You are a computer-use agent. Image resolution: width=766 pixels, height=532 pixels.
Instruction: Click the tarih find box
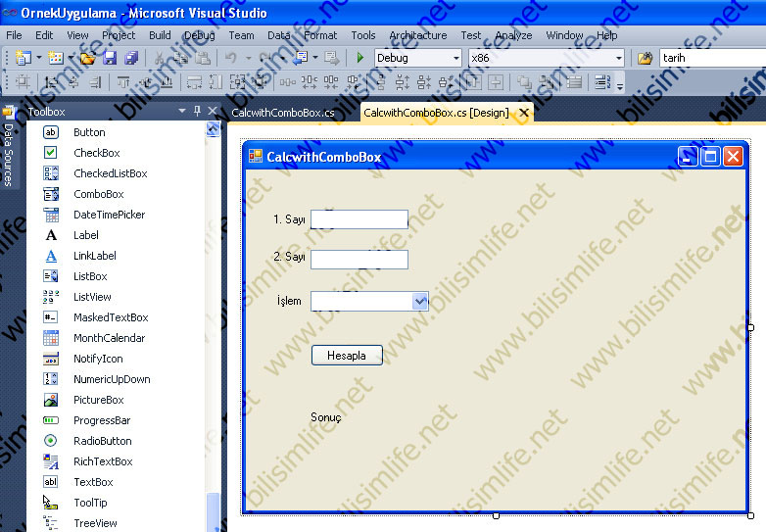pyautogui.click(x=712, y=58)
